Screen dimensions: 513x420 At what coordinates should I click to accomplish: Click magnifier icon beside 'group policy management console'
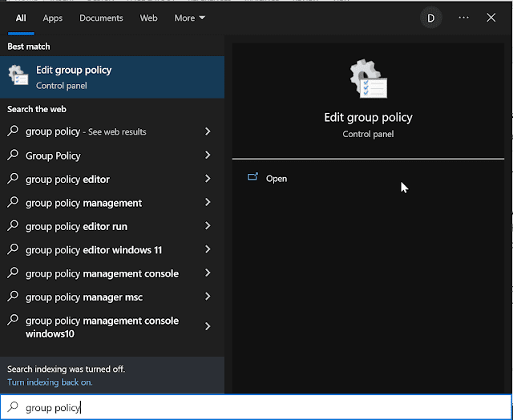click(x=13, y=273)
